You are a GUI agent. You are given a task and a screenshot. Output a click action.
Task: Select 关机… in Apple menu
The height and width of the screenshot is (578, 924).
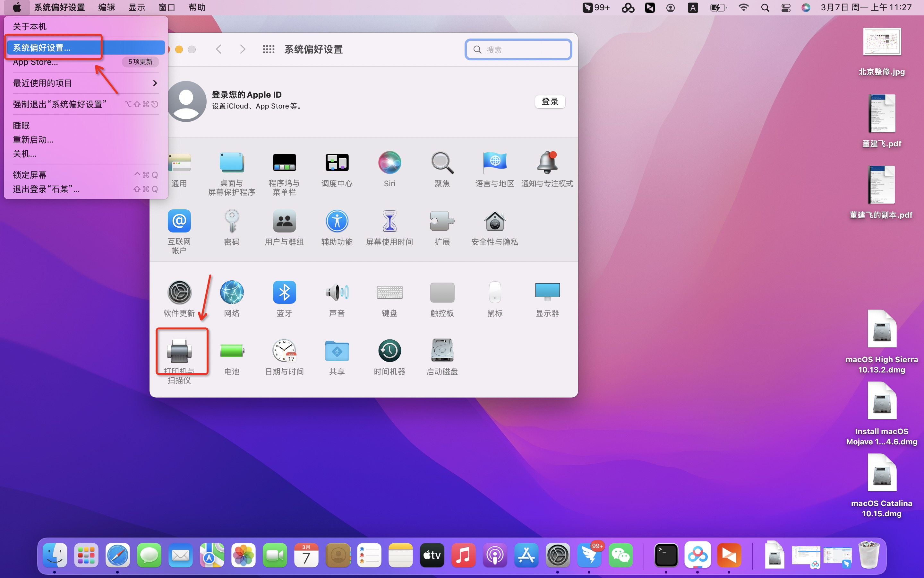pyautogui.click(x=86, y=154)
